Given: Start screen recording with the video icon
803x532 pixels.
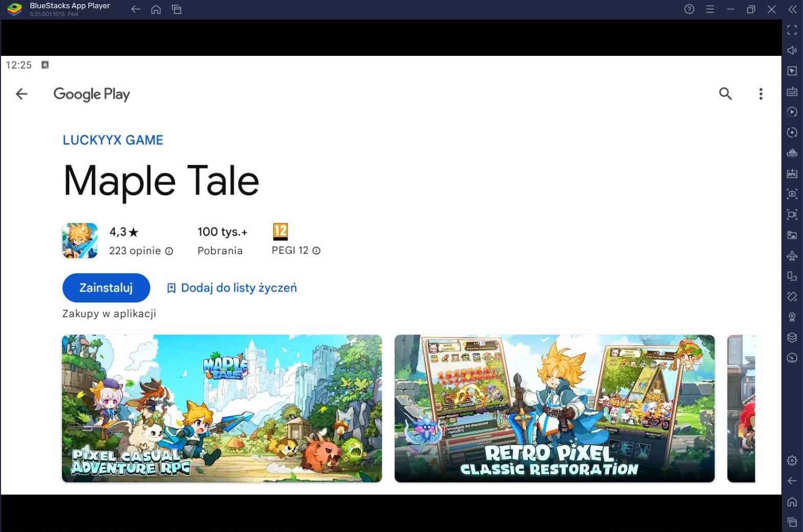Looking at the screenshot, I should (792, 214).
